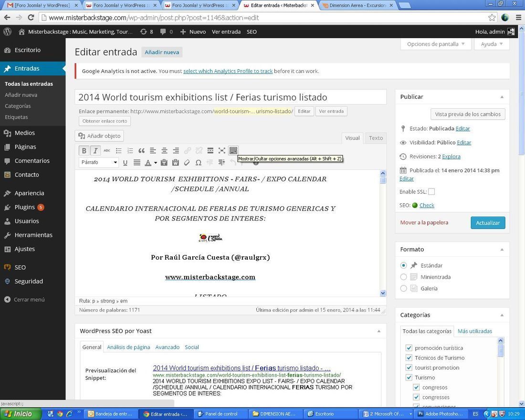Viewport: 525px width, 420px height.
Task: Collapse WordPress SEO por Yoast box
Action: click(378, 331)
